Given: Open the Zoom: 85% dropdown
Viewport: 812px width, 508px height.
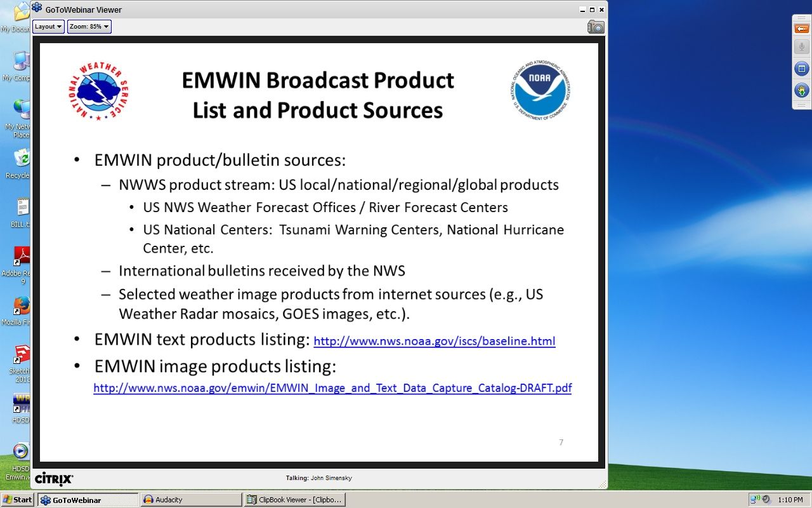Looking at the screenshot, I should tap(89, 27).
